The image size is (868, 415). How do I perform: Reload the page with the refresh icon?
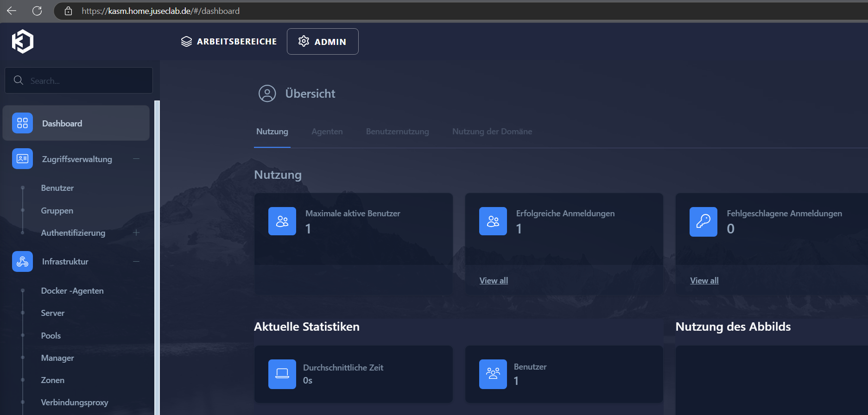click(37, 11)
